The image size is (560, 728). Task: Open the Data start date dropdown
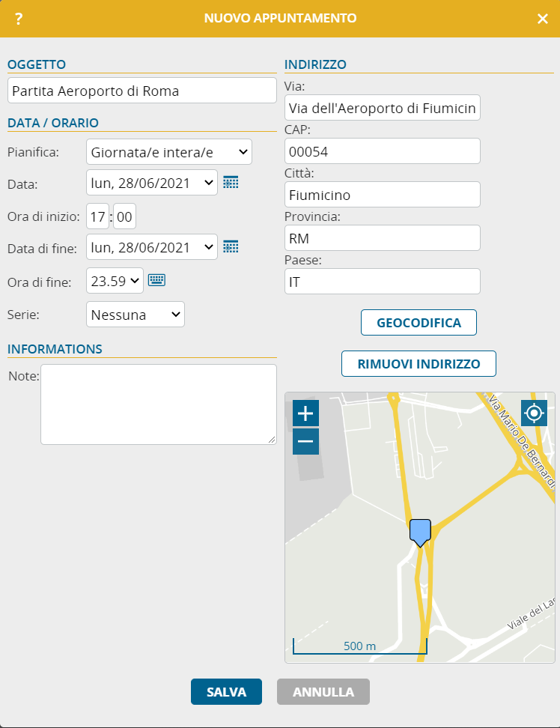click(x=152, y=182)
